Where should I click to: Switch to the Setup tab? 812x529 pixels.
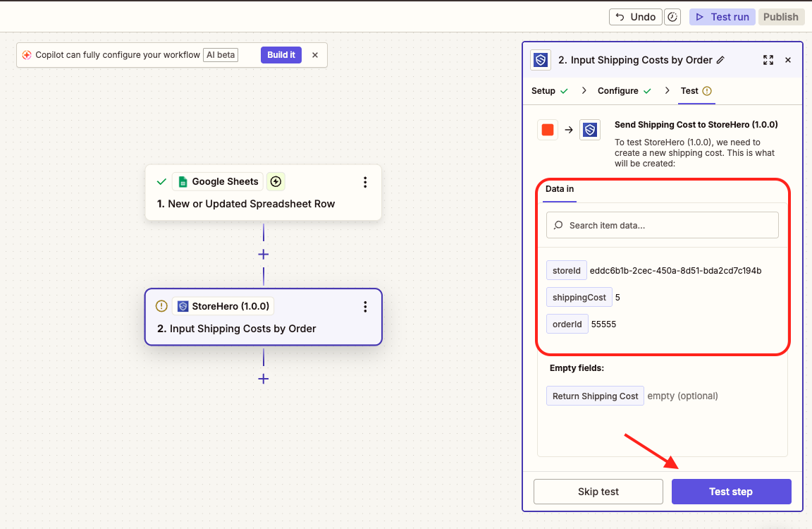[x=549, y=91]
